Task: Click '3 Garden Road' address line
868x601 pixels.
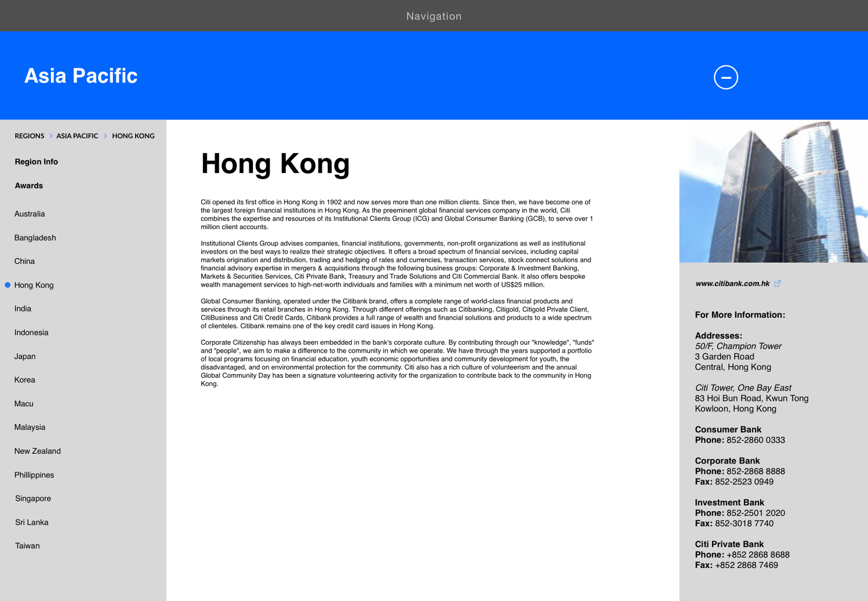Action: (x=724, y=357)
